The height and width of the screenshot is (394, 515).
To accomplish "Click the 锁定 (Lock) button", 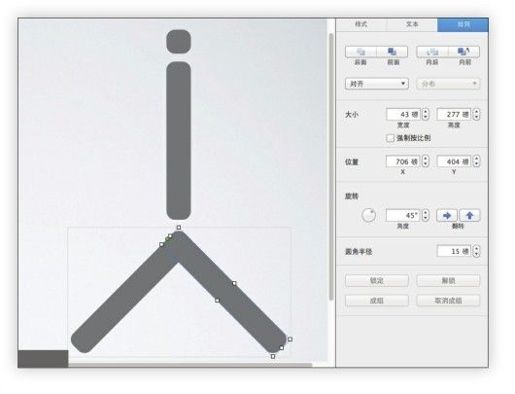I will click(x=377, y=281).
